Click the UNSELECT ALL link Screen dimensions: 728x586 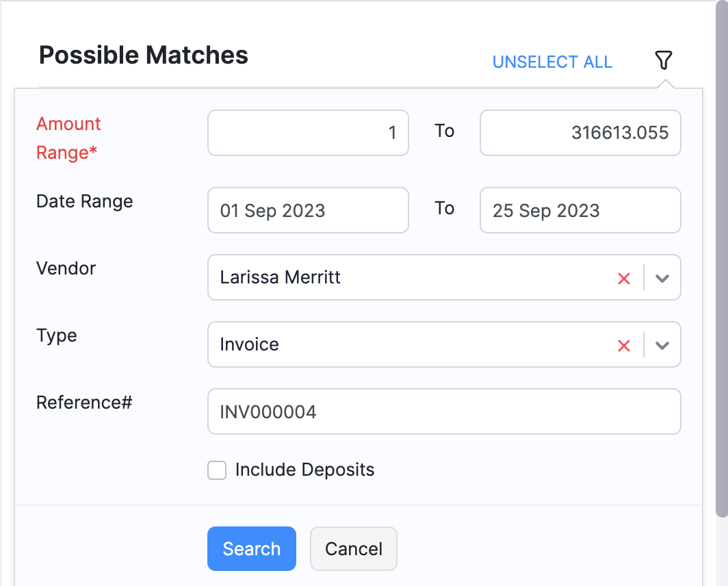(552, 62)
